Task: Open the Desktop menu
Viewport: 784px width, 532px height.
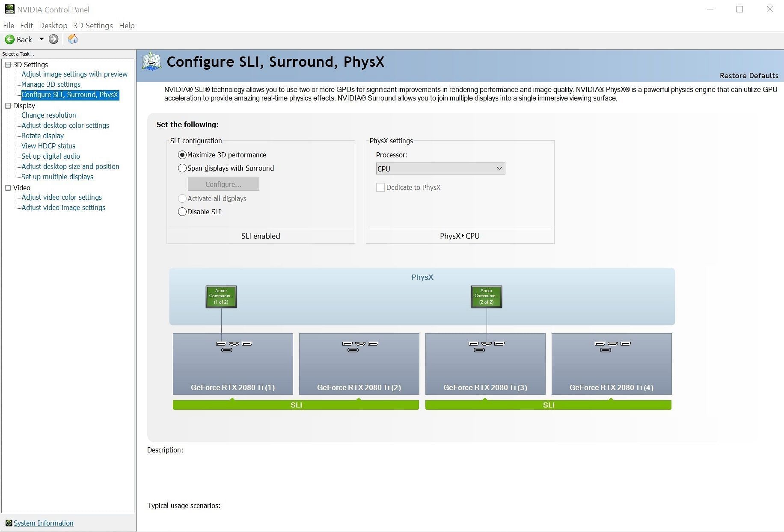Action: (53, 26)
